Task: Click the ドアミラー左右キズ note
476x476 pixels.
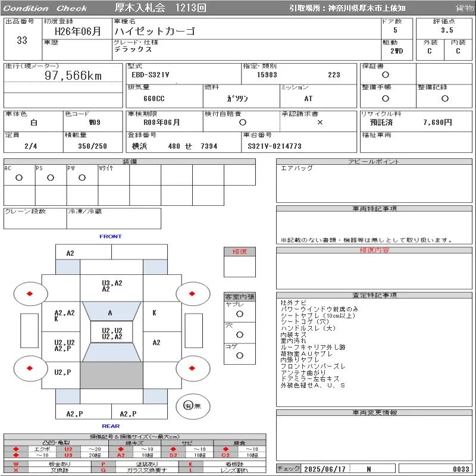Action: [x=309, y=379]
